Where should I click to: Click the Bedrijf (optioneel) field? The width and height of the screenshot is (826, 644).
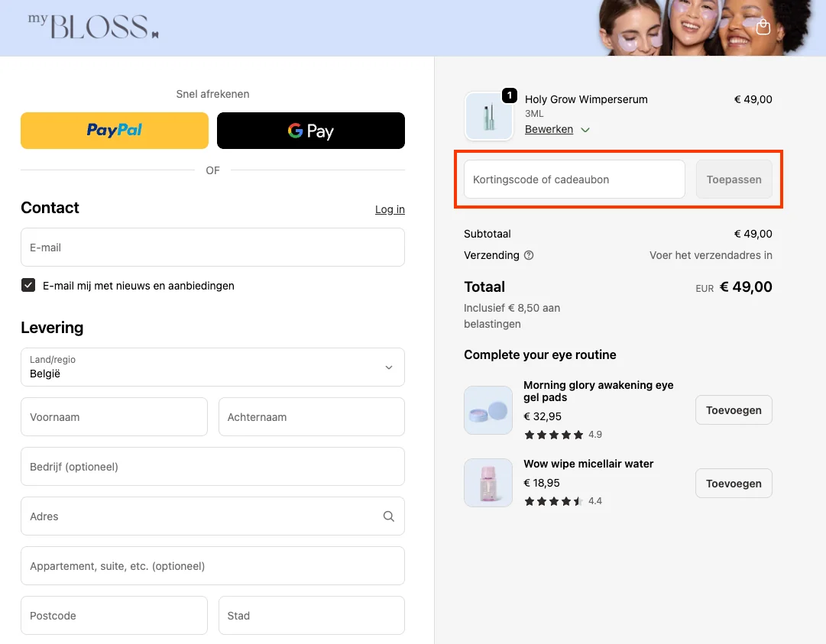(x=213, y=467)
